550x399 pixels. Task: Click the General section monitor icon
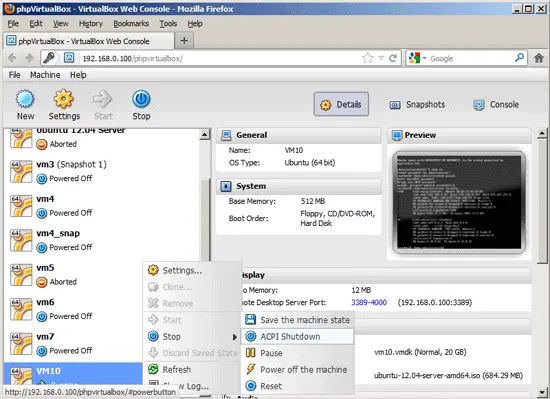226,135
